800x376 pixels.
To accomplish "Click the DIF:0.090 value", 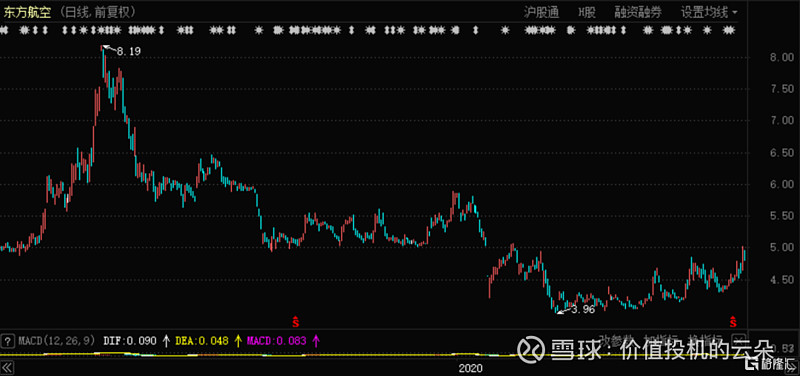I will [130, 340].
